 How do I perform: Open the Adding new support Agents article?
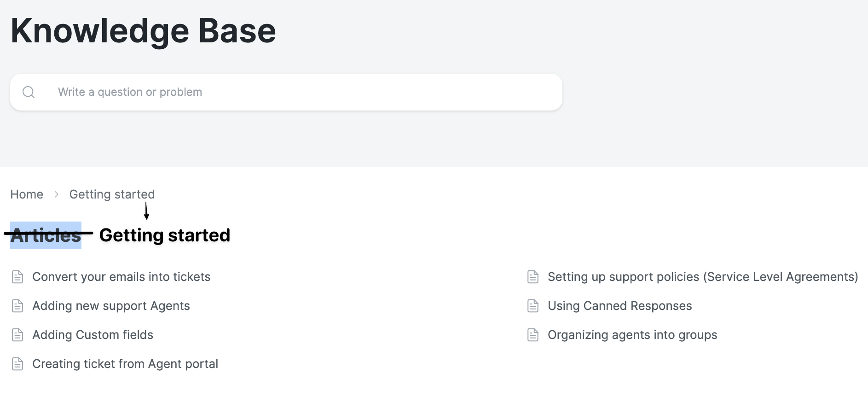tap(111, 306)
